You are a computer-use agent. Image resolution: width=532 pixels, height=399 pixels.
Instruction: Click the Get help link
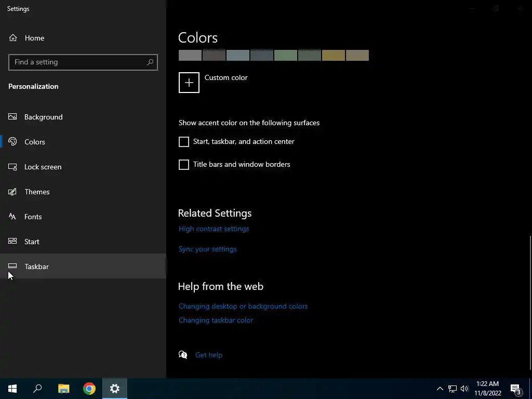click(209, 355)
